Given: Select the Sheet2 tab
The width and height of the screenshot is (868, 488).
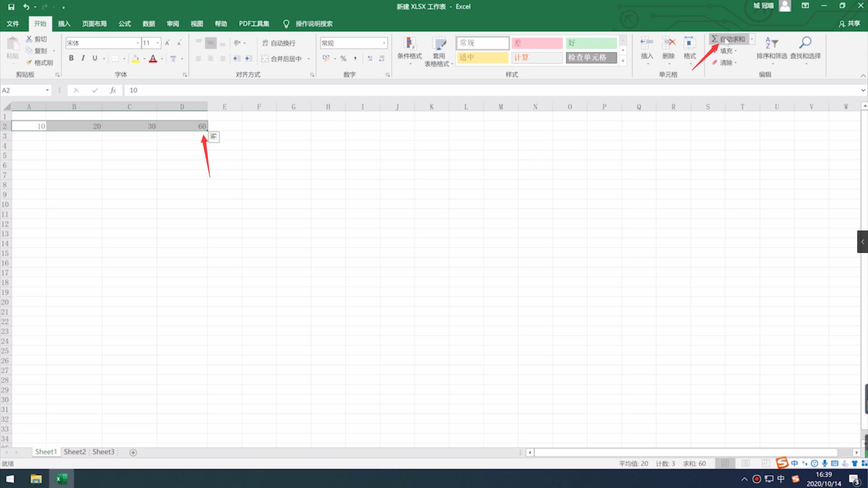Looking at the screenshot, I should pyautogui.click(x=75, y=452).
